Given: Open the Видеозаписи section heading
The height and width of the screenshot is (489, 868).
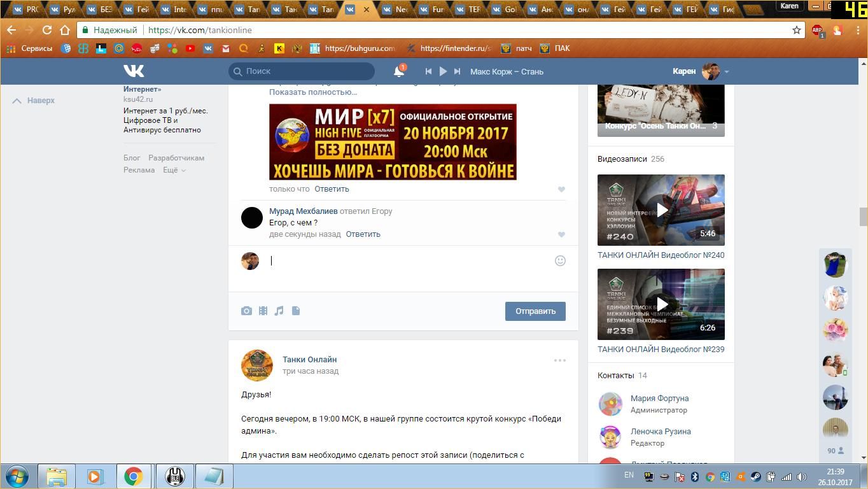Looking at the screenshot, I should point(622,159).
